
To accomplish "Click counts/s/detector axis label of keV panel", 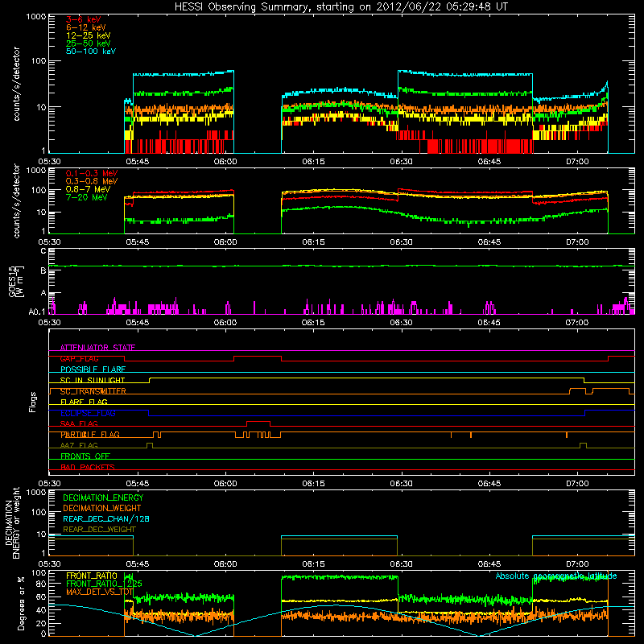I will [x=16, y=84].
